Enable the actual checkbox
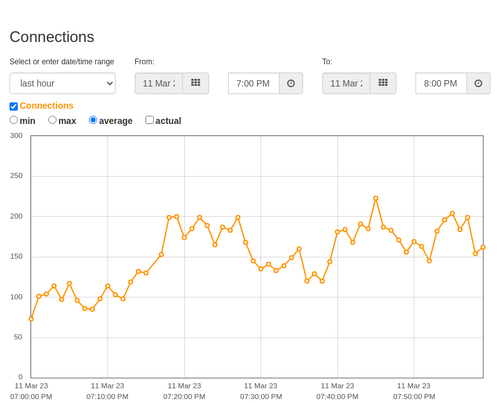This screenshot has width=500, height=403. click(x=150, y=120)
